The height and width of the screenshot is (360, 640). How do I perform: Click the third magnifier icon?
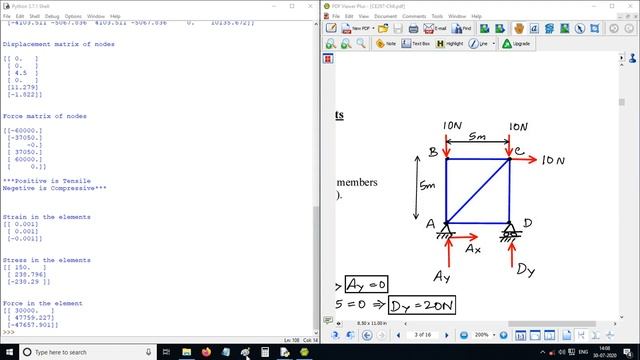click(361, 43)
